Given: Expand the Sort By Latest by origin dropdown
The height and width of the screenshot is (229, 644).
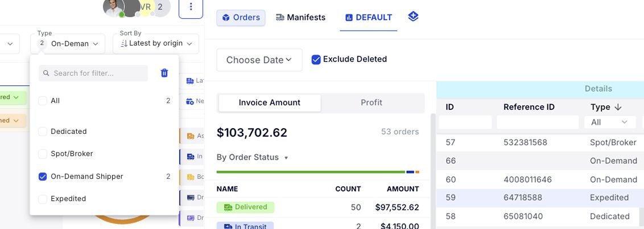Looking at the screenshot, I should (x=156, y=43).
